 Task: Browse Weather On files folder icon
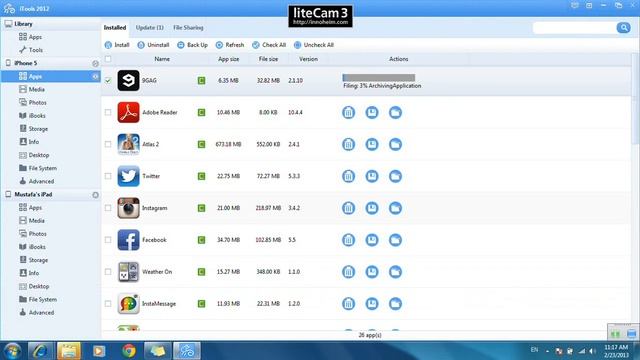click(395, 271)
